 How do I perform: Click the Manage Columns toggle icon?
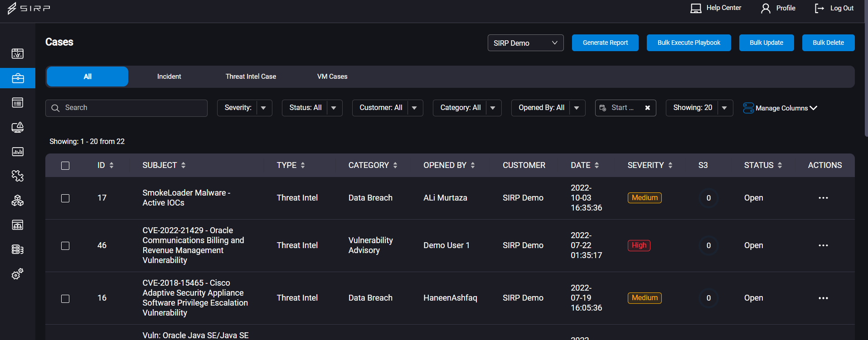click(748, 108)
